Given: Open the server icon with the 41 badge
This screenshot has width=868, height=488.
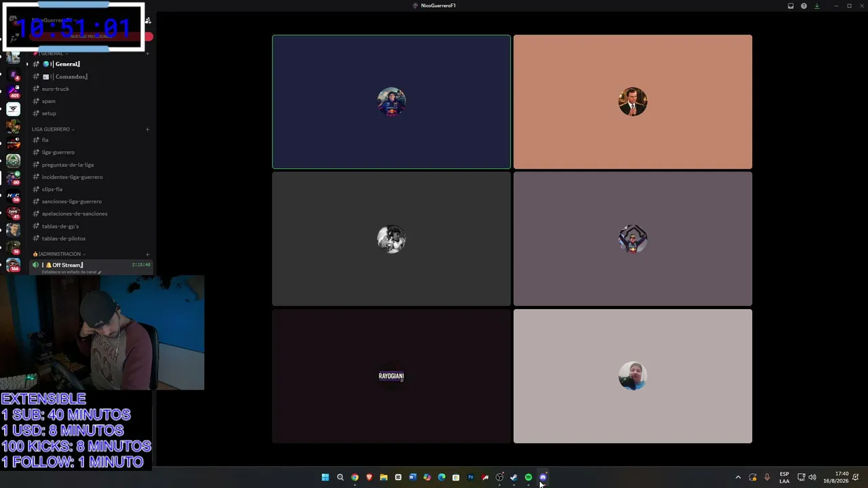Looking at the screenshot, I should tap(13, 213).
